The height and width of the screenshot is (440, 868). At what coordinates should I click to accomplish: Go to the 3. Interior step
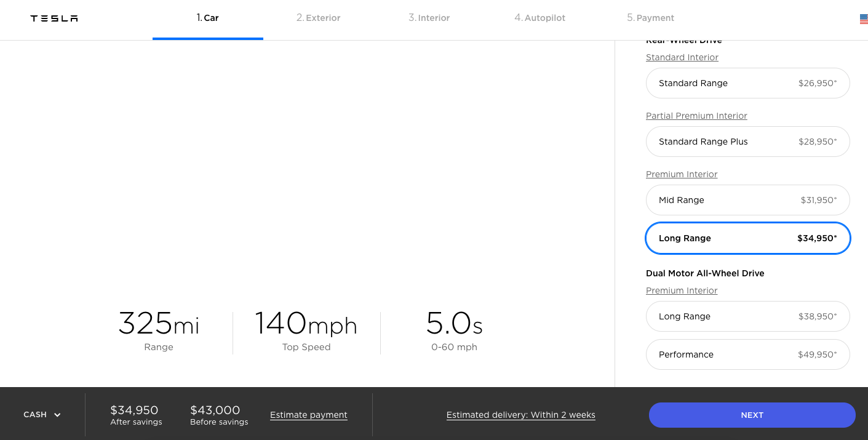tap(429, 18)
